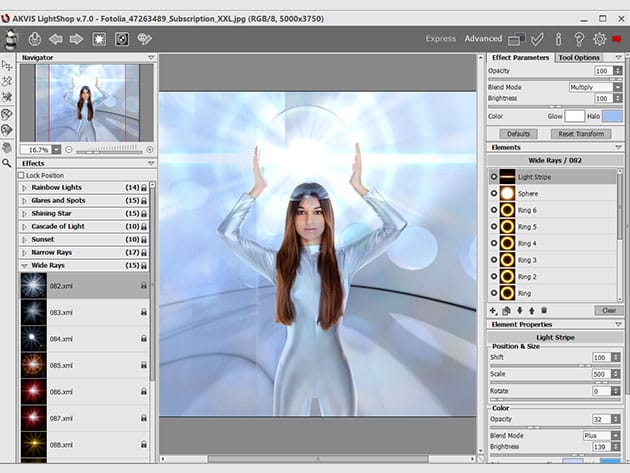This screenshot has height=473, width=630.
Task: Select the Zoom magnifier tool
Action: point(8,162)
